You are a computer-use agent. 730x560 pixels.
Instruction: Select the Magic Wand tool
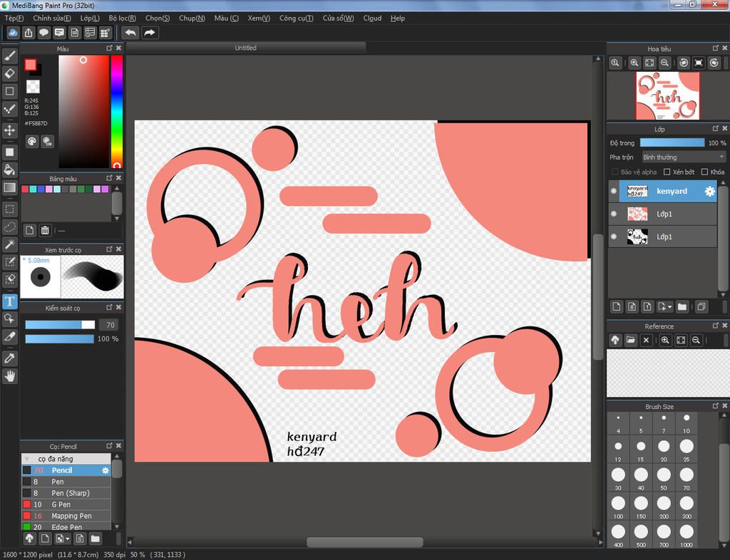10,244
